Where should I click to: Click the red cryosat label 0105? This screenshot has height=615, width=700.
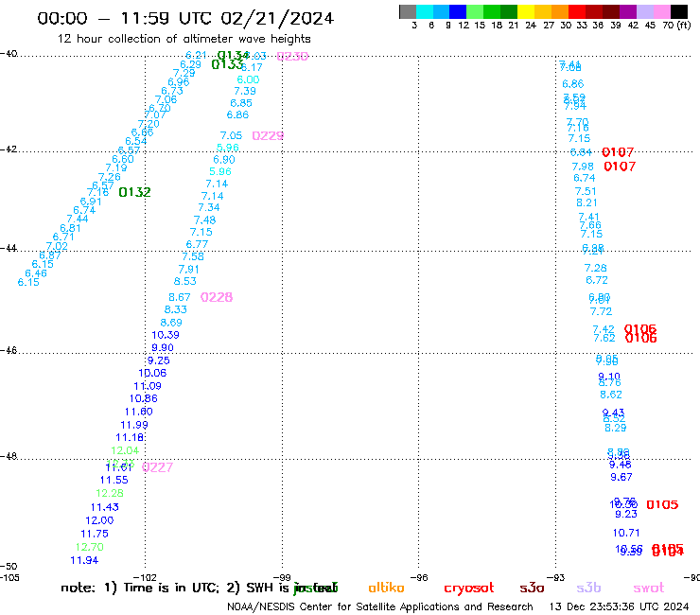tap(662, 504)
